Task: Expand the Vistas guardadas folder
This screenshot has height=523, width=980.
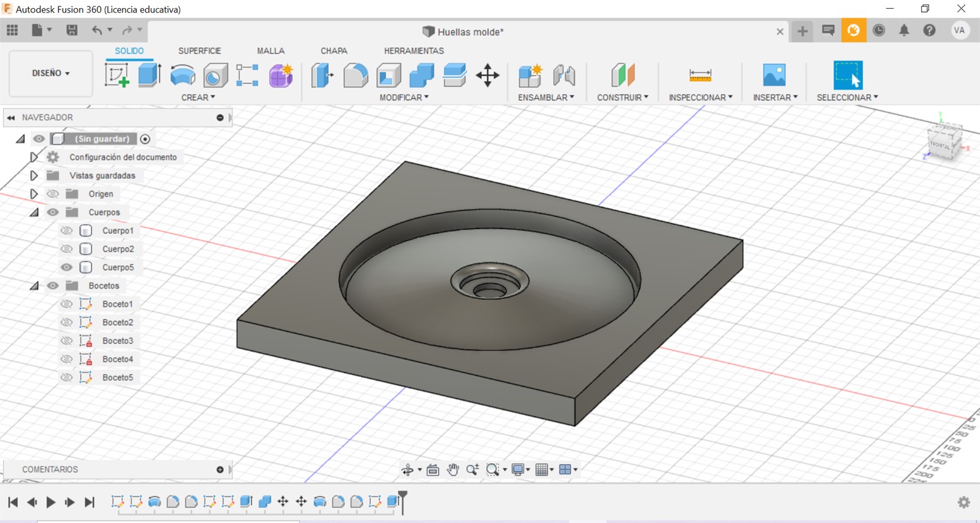Action: [34, 176]
